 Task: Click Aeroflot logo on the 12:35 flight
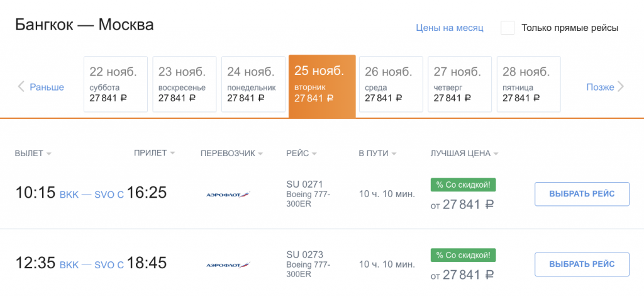click(228, 265)
